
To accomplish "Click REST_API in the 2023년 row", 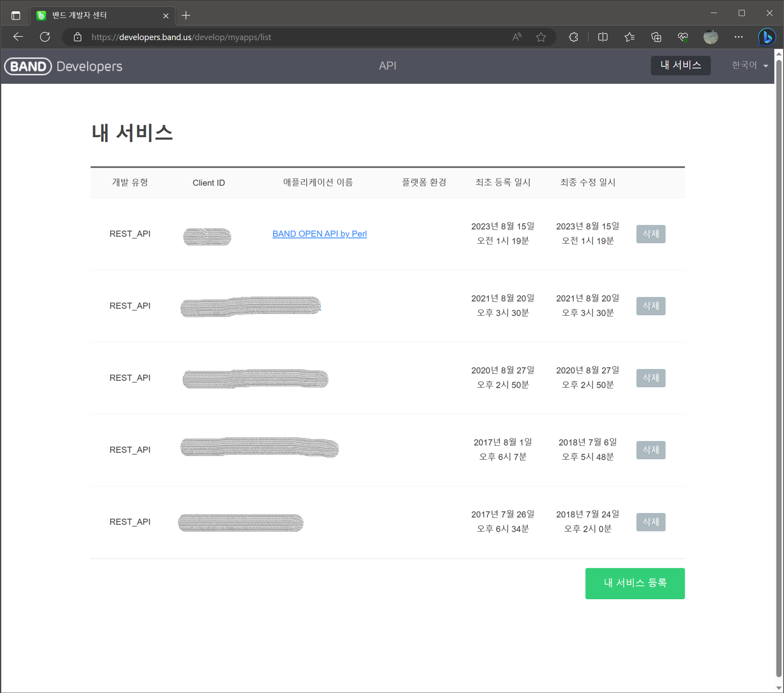I will coord(130,234).
